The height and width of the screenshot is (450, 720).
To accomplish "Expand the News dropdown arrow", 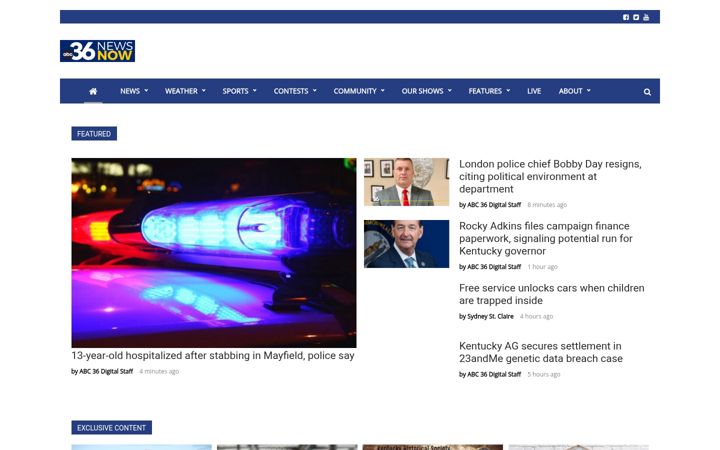I will (x=146, y=91).
